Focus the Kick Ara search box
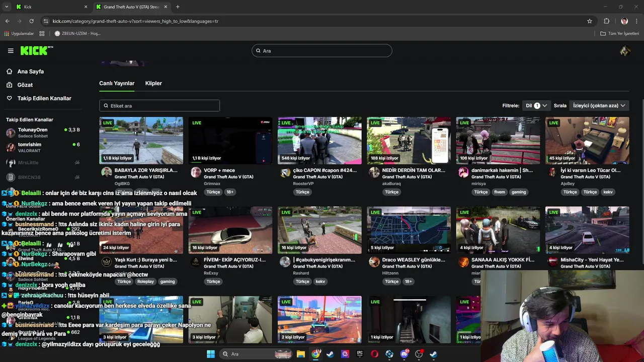This screenshot has height=362, width=644. coord(322,51)
